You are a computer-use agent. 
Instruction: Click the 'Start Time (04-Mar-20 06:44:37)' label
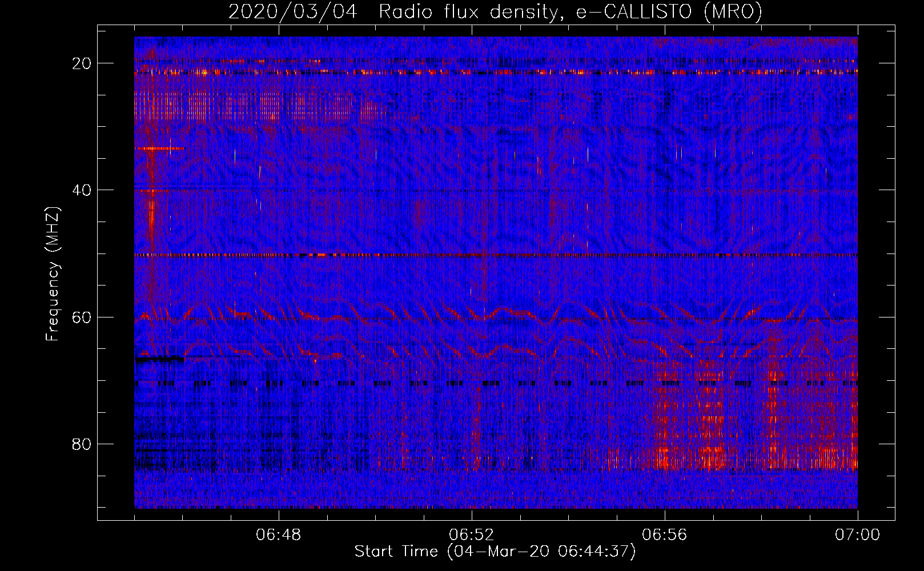(495, 552)
